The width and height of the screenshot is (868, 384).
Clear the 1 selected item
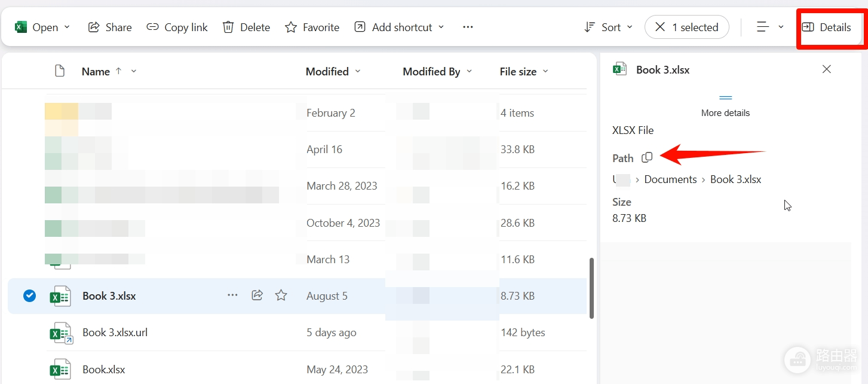click(x=686, y=27)
